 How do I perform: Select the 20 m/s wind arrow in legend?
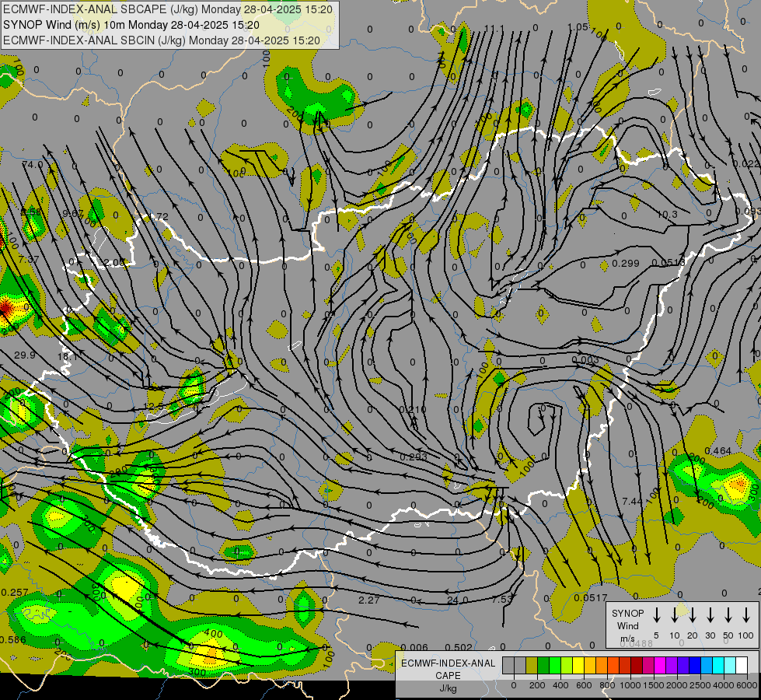point(693,614)
